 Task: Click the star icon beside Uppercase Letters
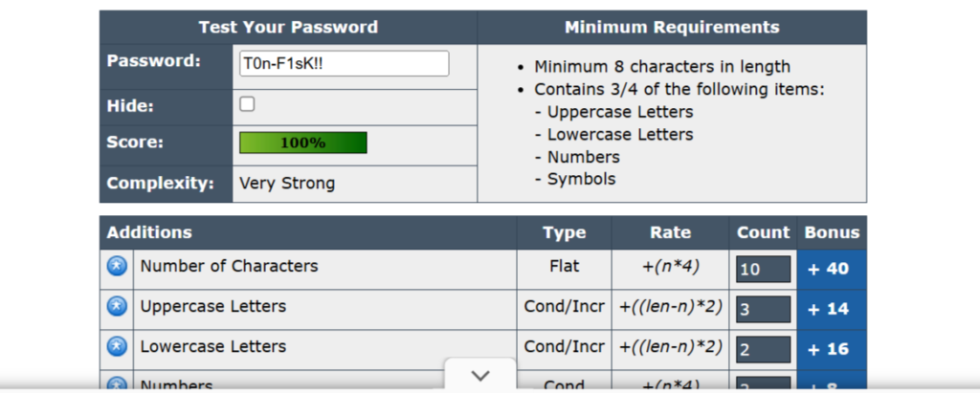coord(117,307)
